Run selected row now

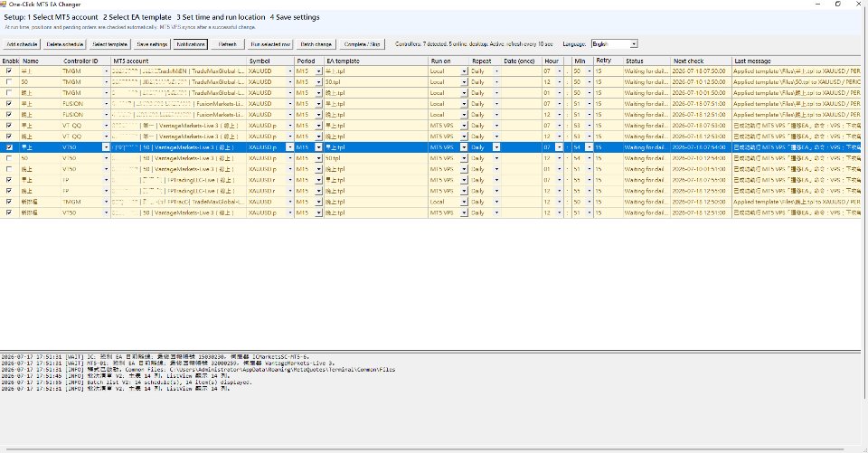point(270,44)
